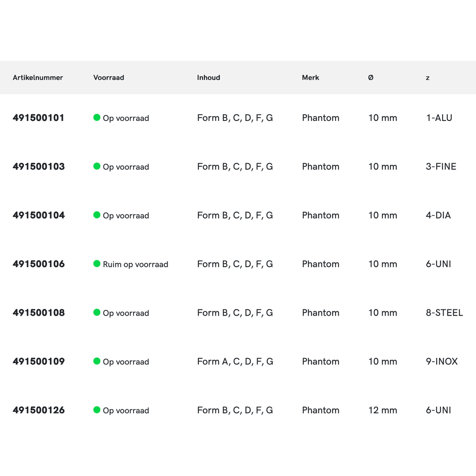The width and height of the screenshot is (476, 476).
Task: Click Form A, C, D, F, G text
Action: (x=235, y=361)
